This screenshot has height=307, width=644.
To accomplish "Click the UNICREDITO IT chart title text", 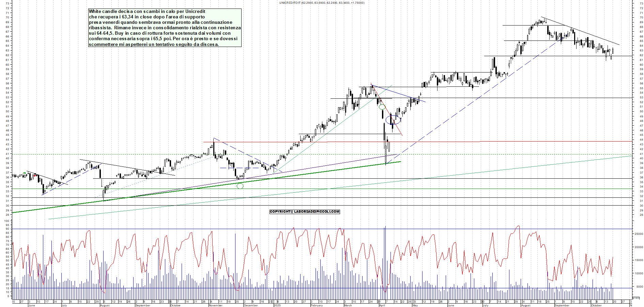I will [x=322, y=3].
